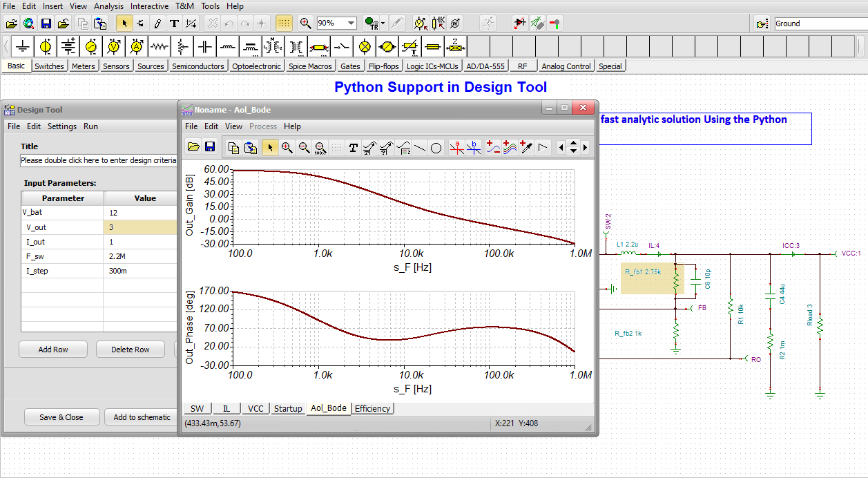The height and width of the screenshot is (478, 868).
Task: Click the V_out value cell showing 3
Action: 141,227
